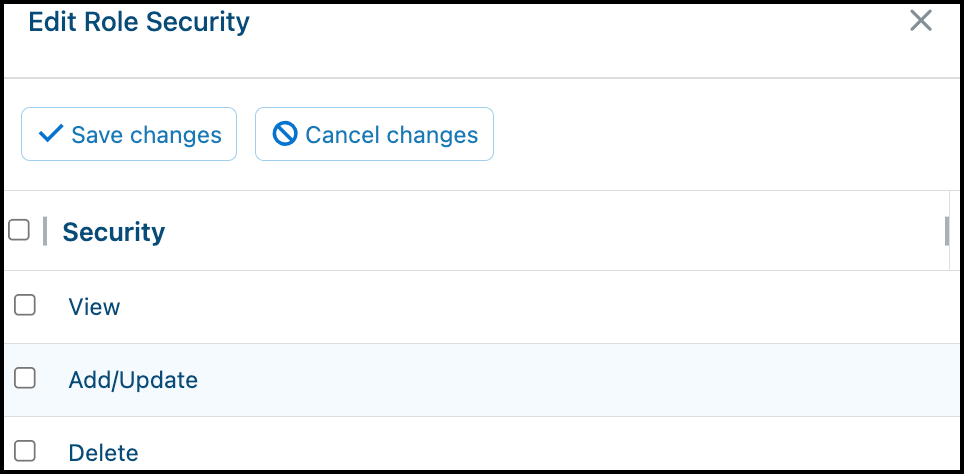The width and height of the screenshot is (964, 474).
Task: Click the Save changes button
Action: coord(129,134)
